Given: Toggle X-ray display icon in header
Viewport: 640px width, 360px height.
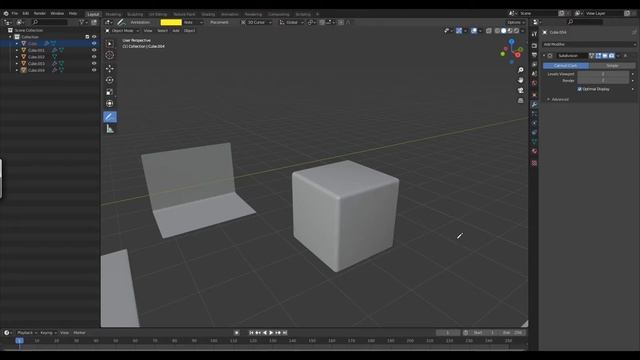Looking at the screenshot, I should pyautogui.click(x=489, y=31).
